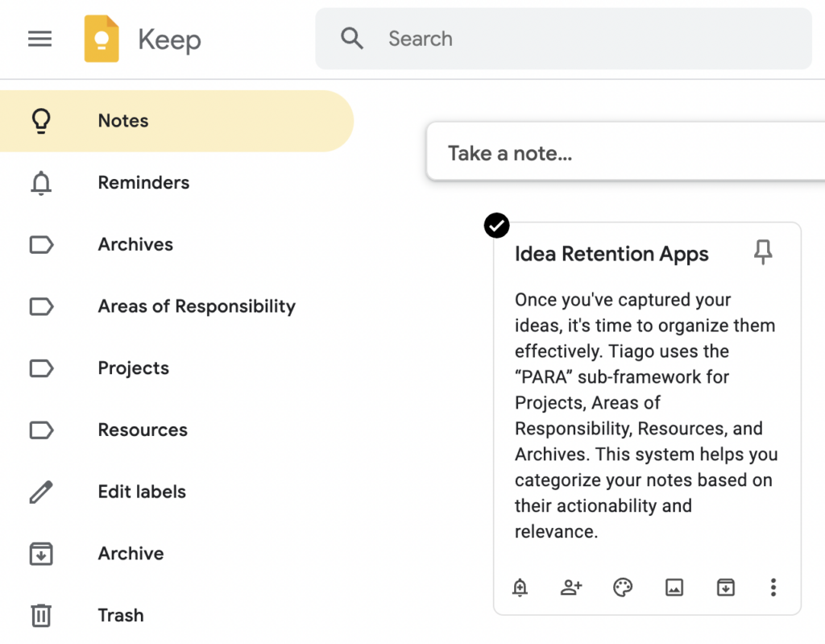Pin the Idea Retention Apps note
Image resolution: width=825 pixels, height=644 pixels.
(x=762, y=252)
